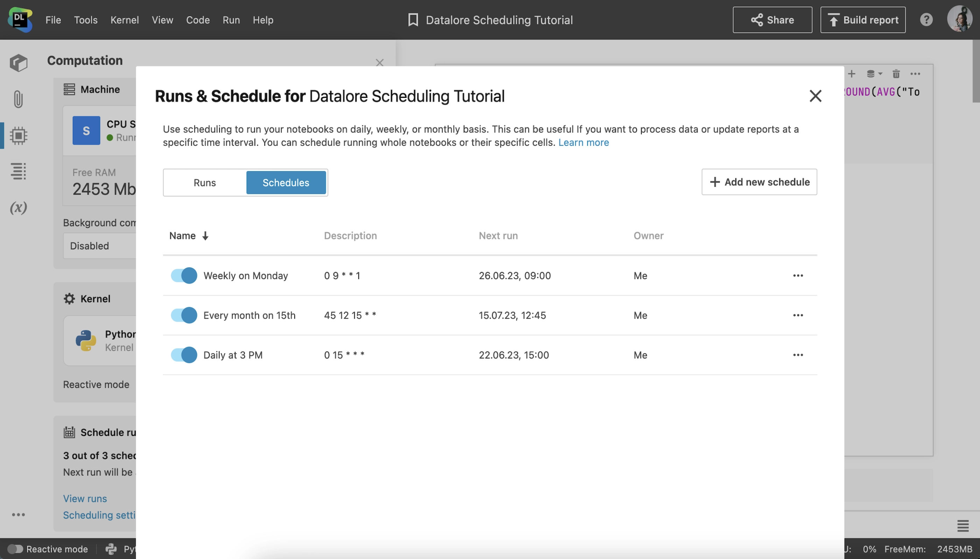
Task: Toggle Reactive mode in status bar
Action: pos(15,550)
